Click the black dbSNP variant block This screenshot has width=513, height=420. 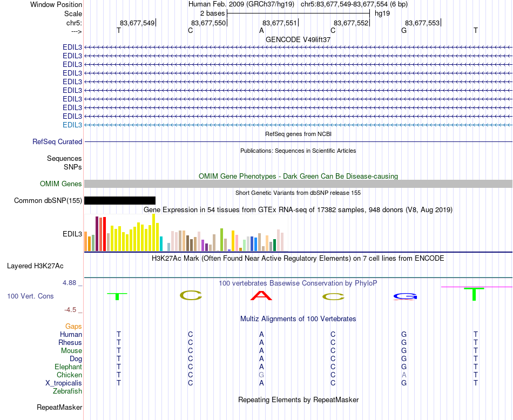(120, 200)
